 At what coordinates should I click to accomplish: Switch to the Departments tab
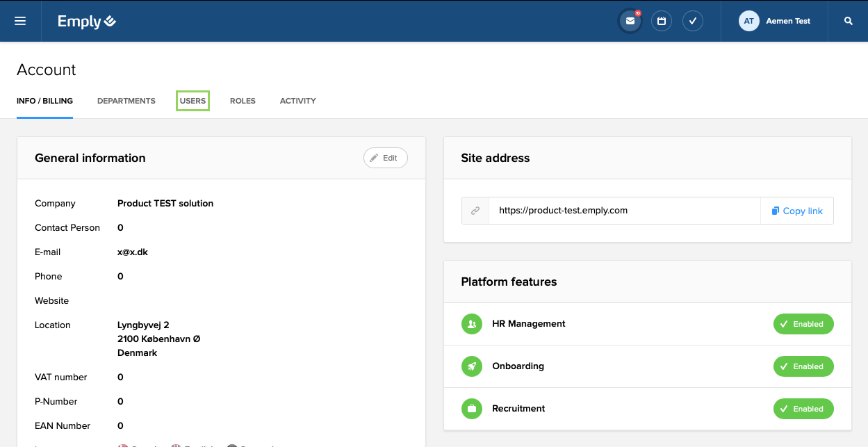coord(126,101)
